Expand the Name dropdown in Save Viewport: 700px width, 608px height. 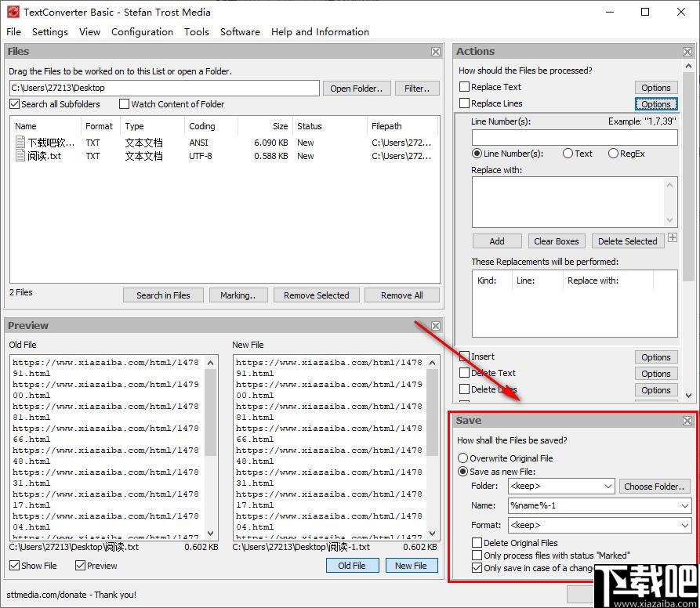[685, 506]
